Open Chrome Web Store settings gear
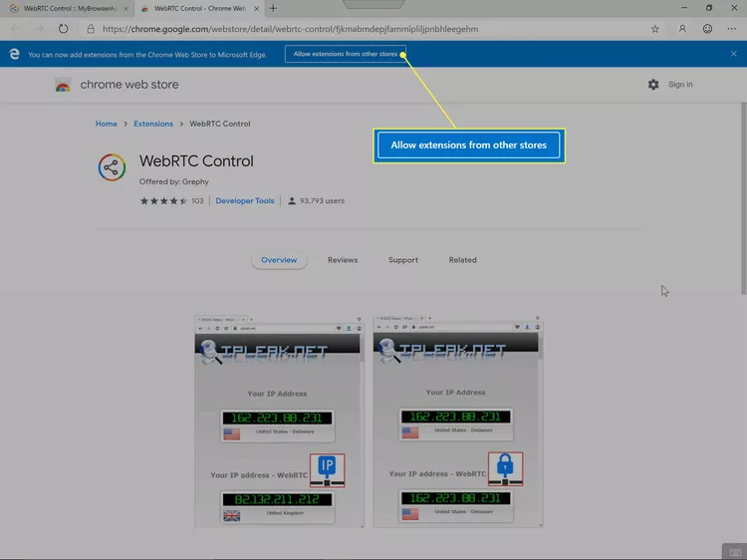This screenshot has height=560, width=747. point(653,85)
